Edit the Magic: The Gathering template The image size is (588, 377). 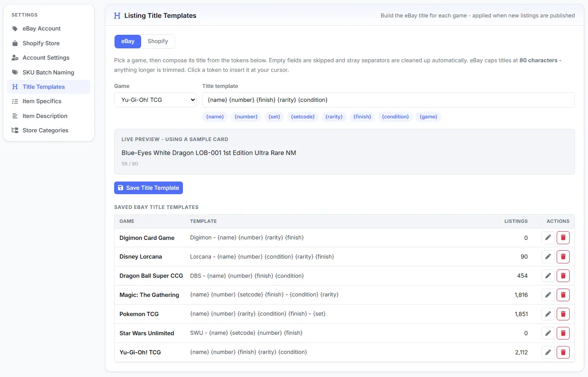[548, 295]
